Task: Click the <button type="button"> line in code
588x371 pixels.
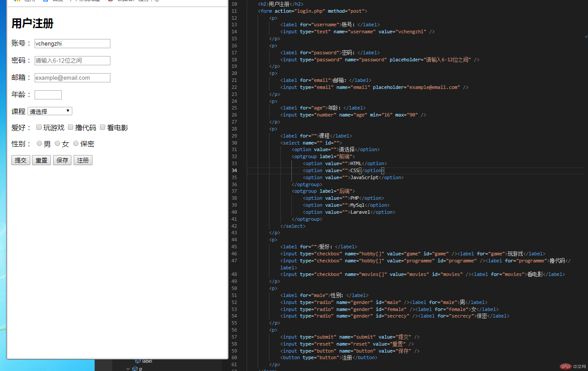Action: coord(329,357)
